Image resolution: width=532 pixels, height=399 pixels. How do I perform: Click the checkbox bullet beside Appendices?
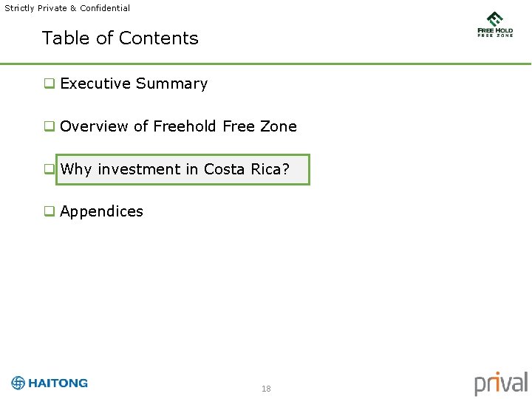click(50, 211)
